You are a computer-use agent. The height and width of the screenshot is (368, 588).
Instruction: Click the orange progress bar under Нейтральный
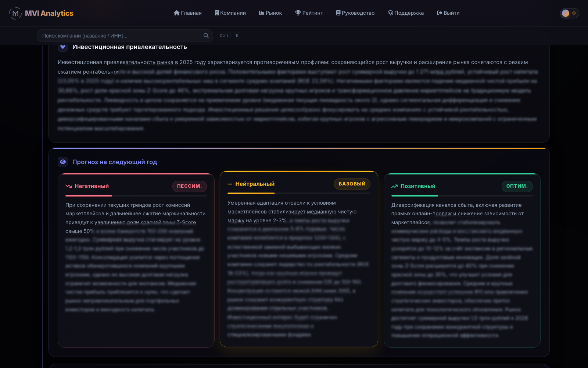point(251,193)
